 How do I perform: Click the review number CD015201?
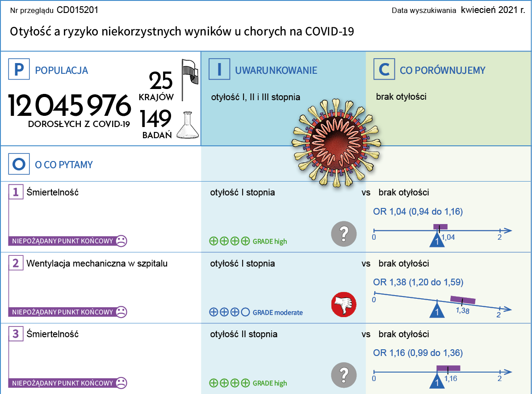click(x=78, y=9)
